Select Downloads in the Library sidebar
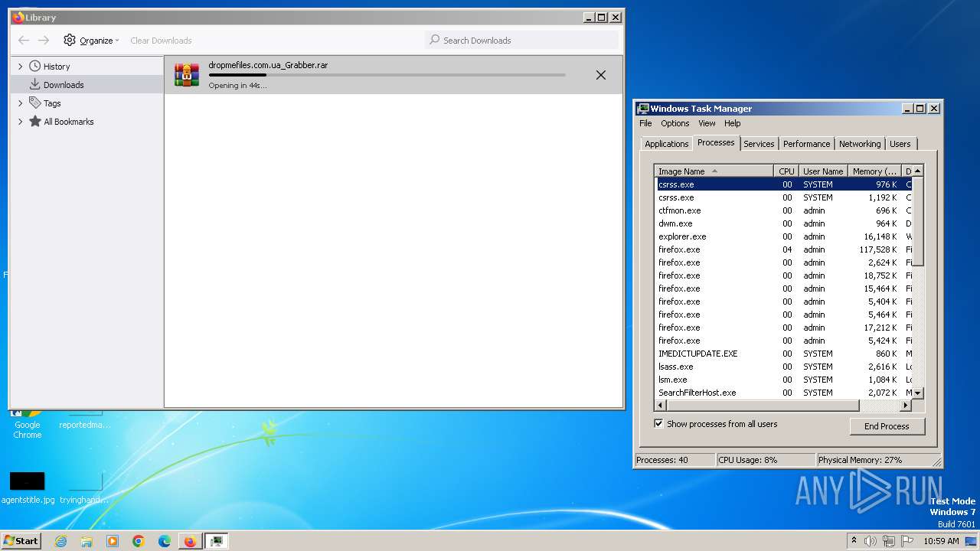 pos(87,85)
